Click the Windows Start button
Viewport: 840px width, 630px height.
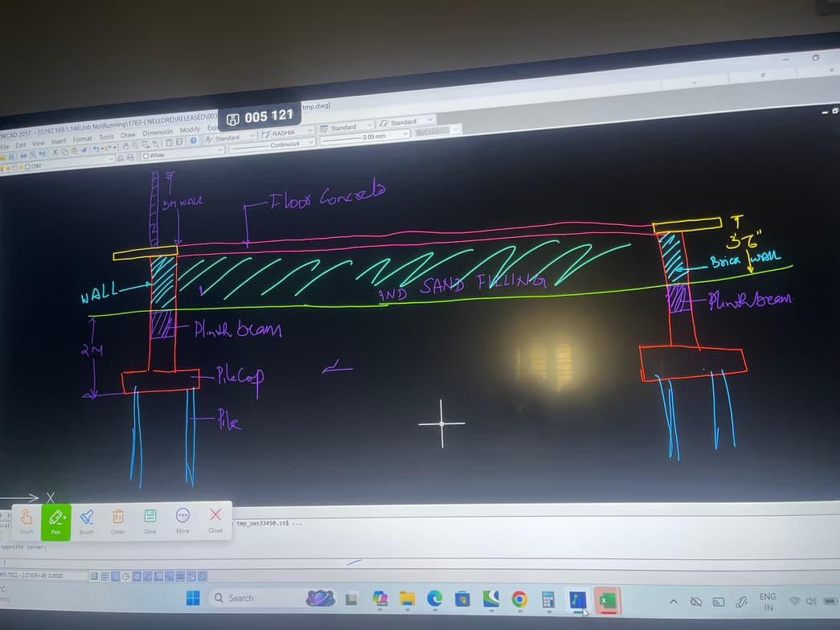[193, 598]
